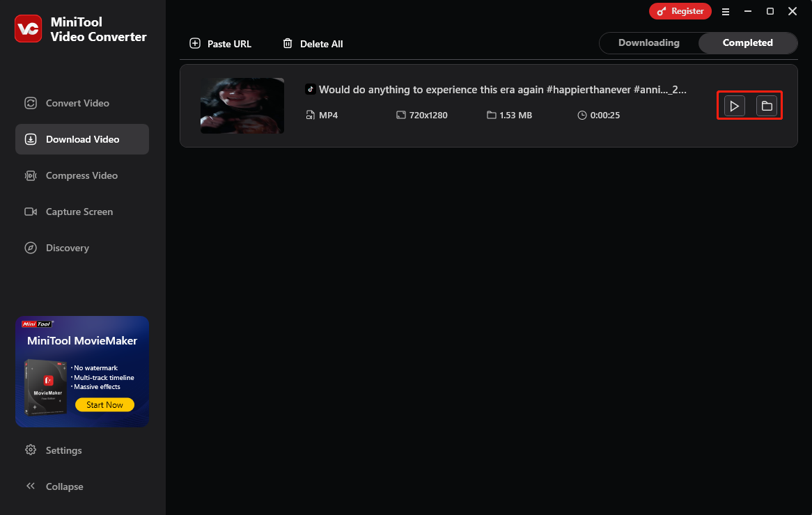Click the double-chevron Collapse icon
The width and height of the screenshot is (812, 515).
[x=31, y=486]
